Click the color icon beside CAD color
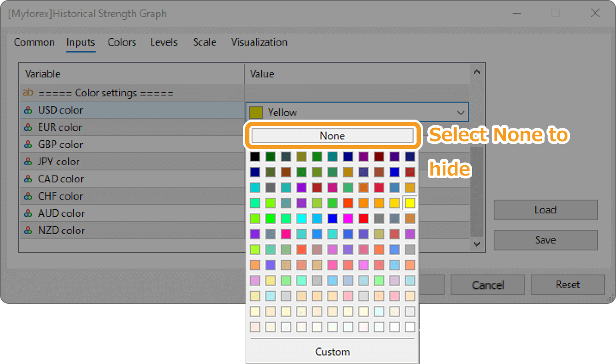Viewport: 616px width, 364px height. (28, 179)
